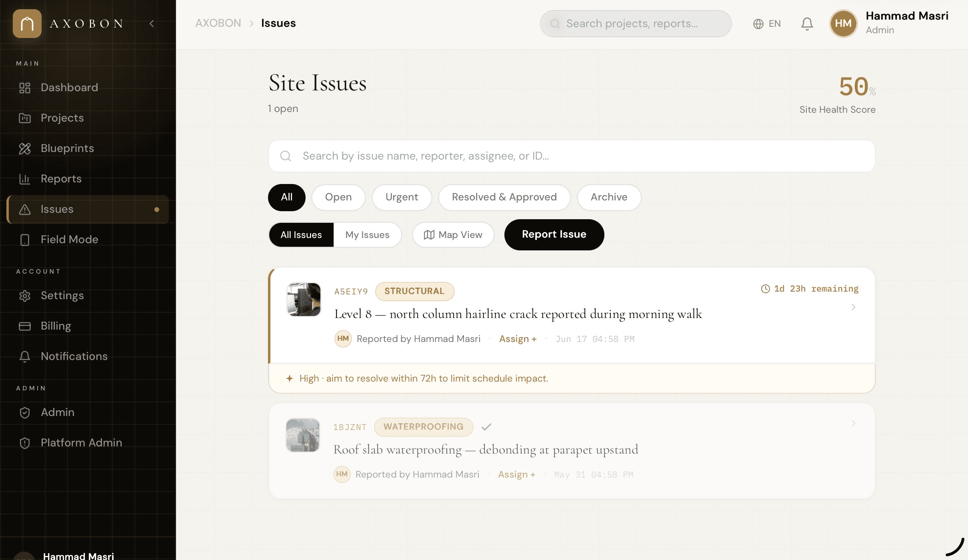Open the EN language selector
Viewport: 968px width, 560px height.
(x=767, y=24)
